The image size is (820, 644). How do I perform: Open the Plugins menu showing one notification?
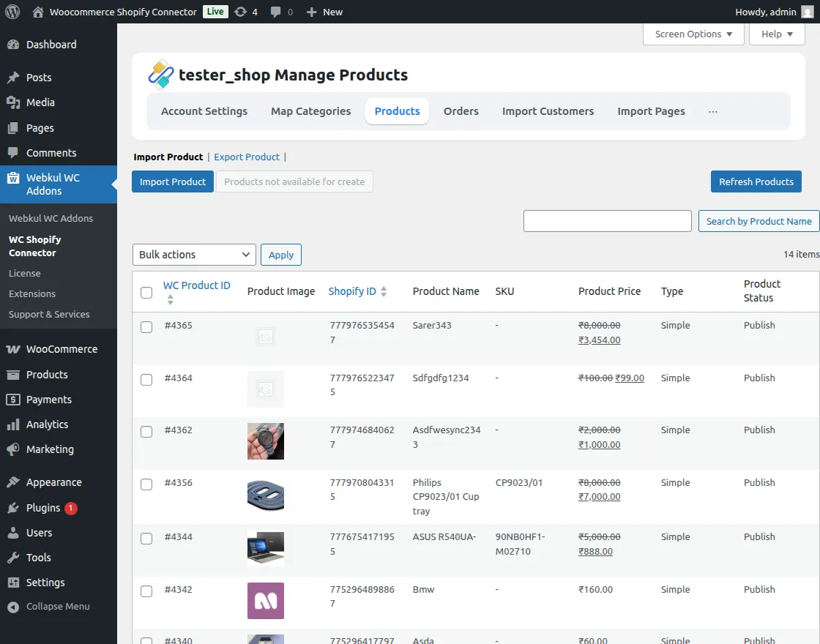[40, 508]
